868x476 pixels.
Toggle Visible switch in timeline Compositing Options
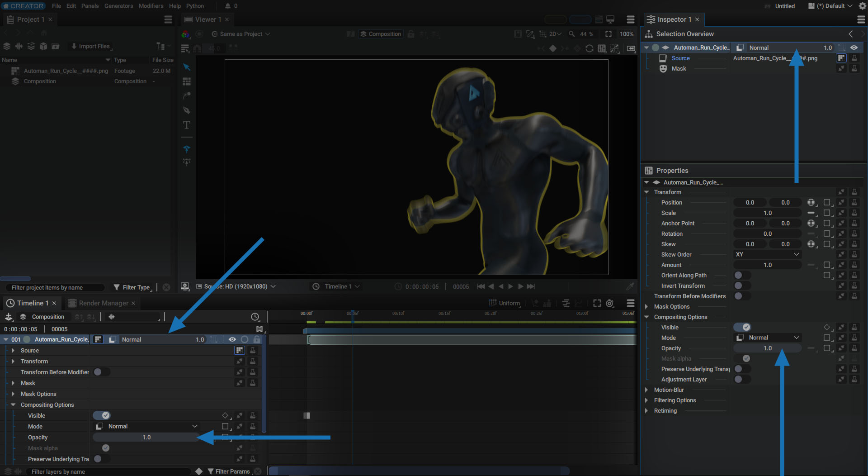point(102,415)
